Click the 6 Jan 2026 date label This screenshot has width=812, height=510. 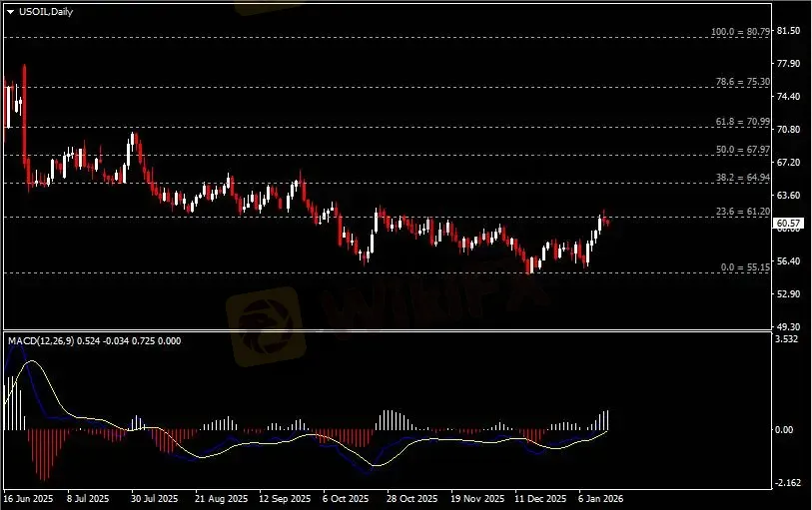tap(601, 499)
